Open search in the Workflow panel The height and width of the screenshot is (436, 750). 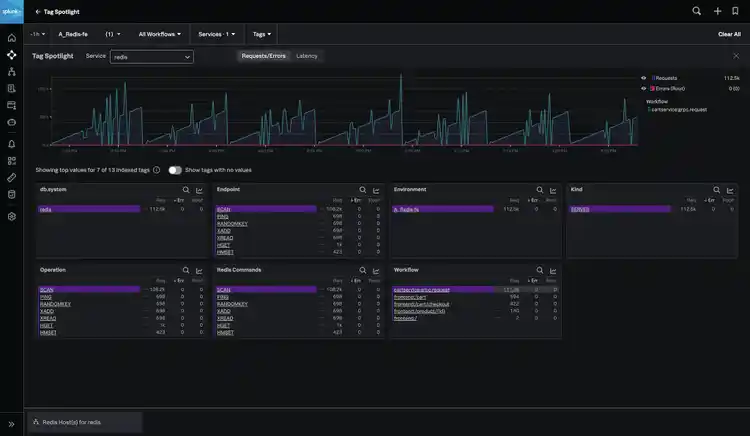tap(539, 270)
